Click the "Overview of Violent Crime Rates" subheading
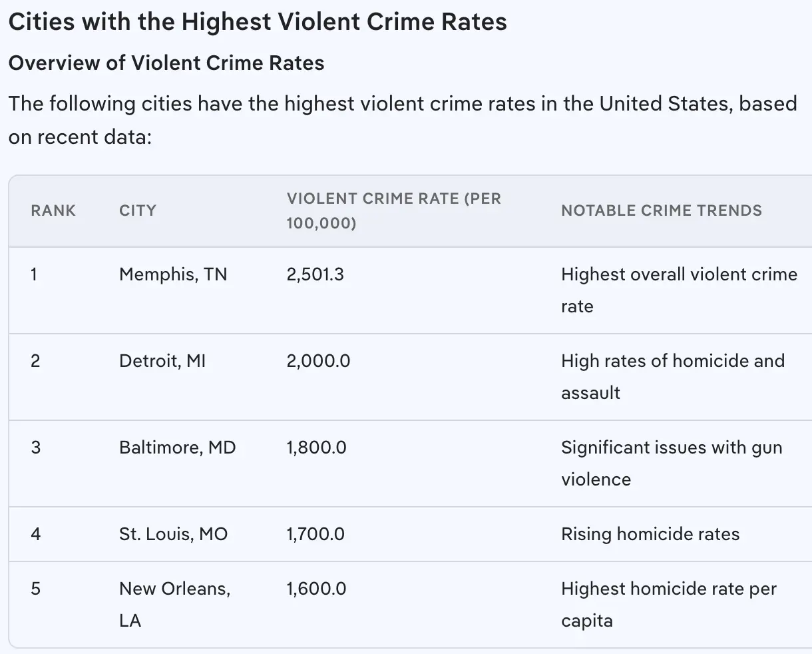Image resolution: width=812 pixels, height=654 pixels. [166, 63]
